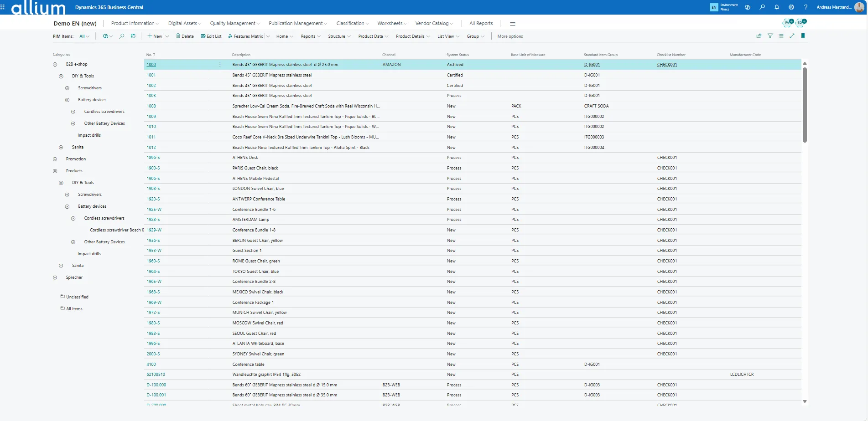Expand the page with the diagonal arrows icon
The height and width of the screenshot is (421, 868).
792,36
